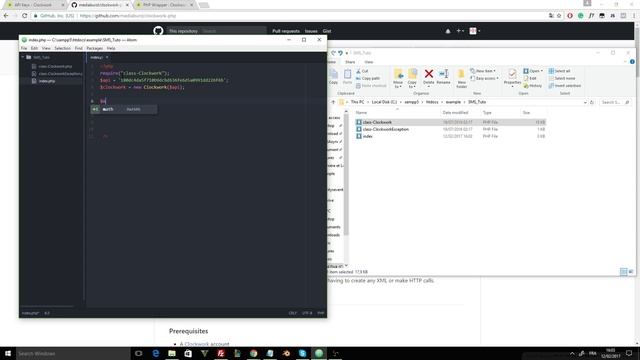The image size is (640, 360).
Task: Switch to the API keys Clockwork browser tab
Action: pyautogui.click(x=34, y=5)
